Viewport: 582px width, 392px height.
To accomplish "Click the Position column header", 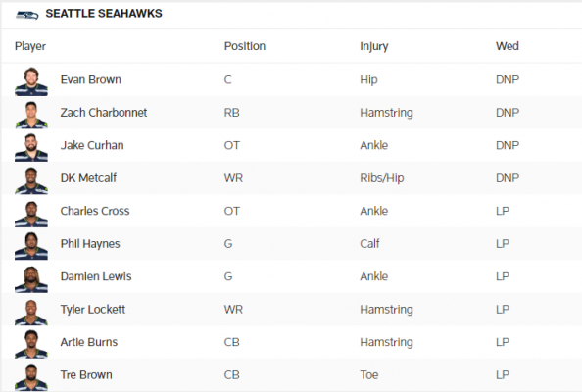I will (245, 46).
